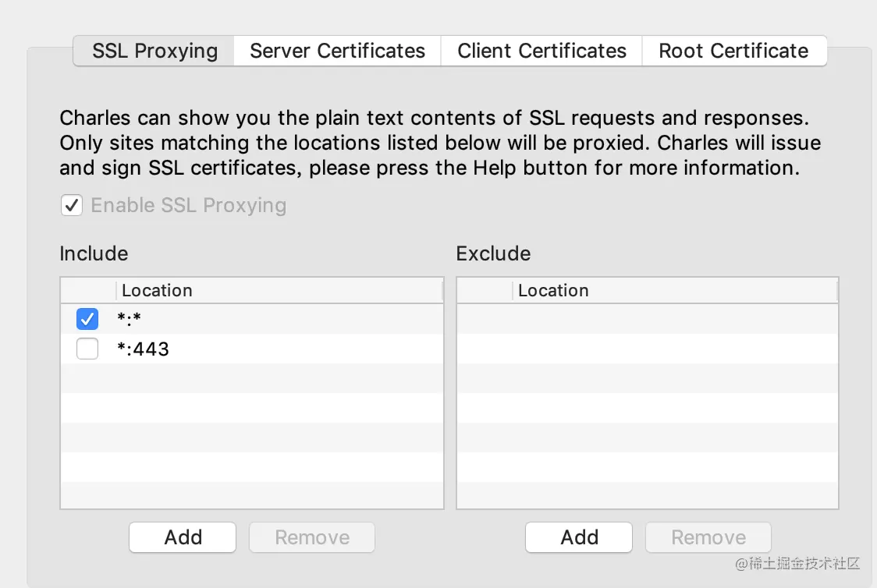Click the Exclude list checkbox column header
This screenshot has height=588, width=877.
click(x=485, y=291)
